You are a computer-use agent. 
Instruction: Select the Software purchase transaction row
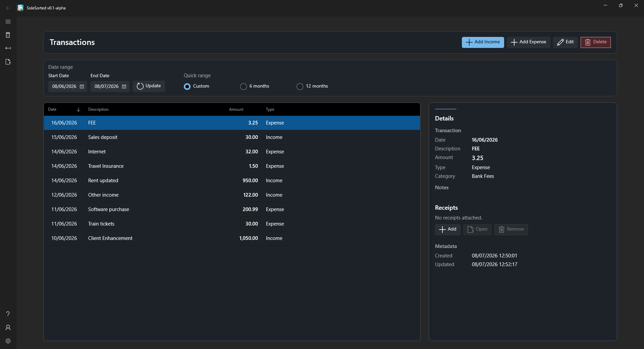click(232, 209)
